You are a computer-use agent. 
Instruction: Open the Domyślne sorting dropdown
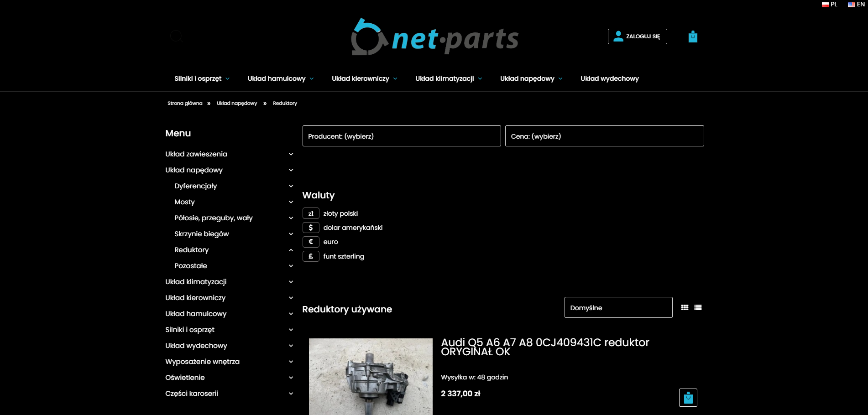pyautogui.click(x=618, y=307)
